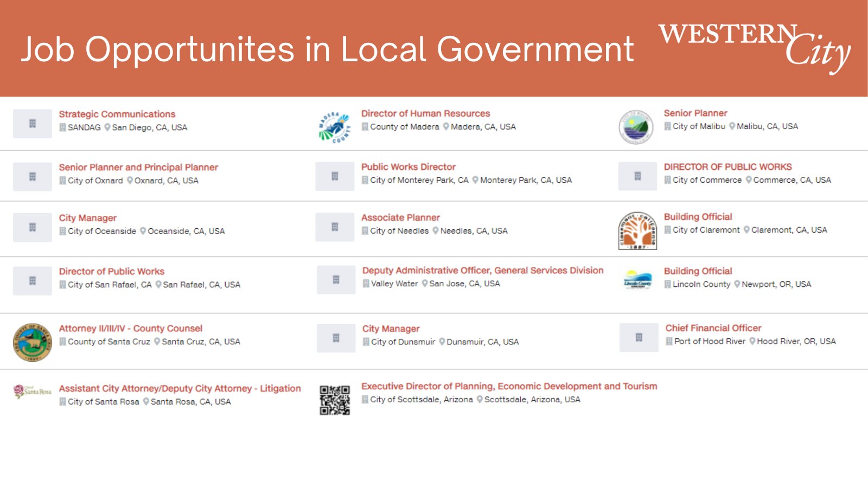Click location pin icon next to Madera, CA
The height and width of the screenshot is (488, 868).
(446, 126)
